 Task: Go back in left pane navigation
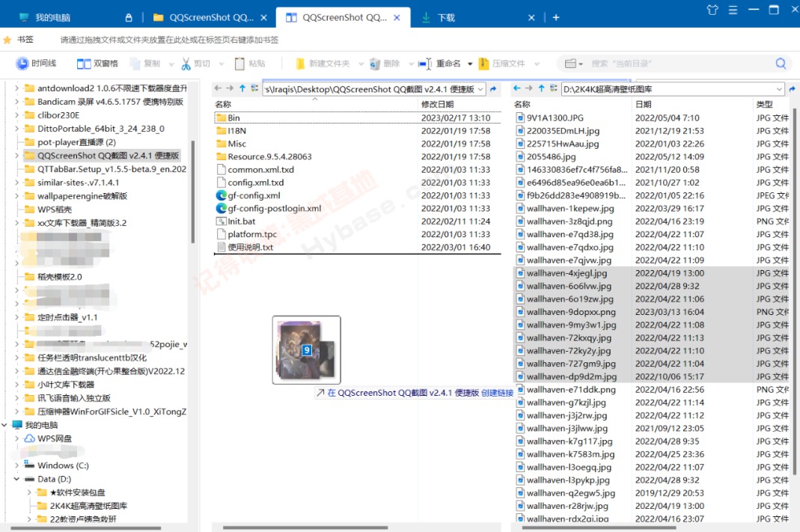(x=218, y=88)
